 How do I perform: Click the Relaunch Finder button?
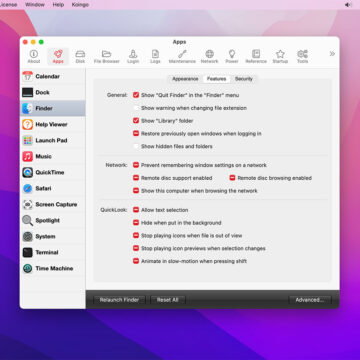(x=119, y=300)
